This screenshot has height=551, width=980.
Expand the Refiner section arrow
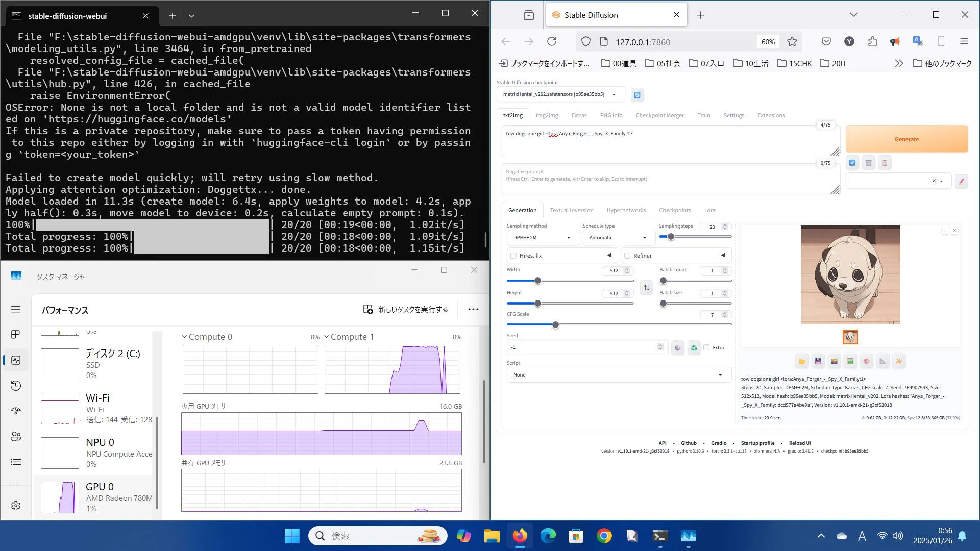(723, 256)
